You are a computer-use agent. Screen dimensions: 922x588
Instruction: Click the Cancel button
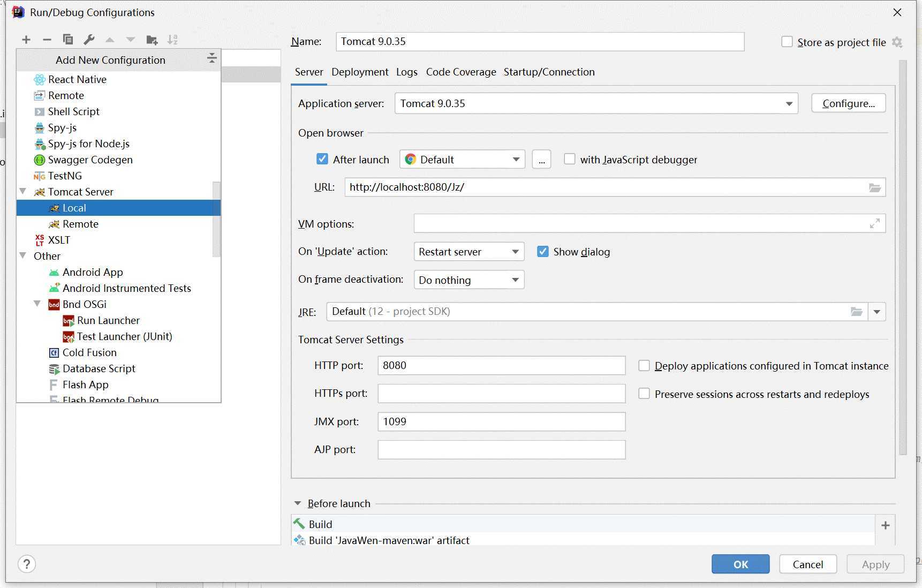click(808, 564)
